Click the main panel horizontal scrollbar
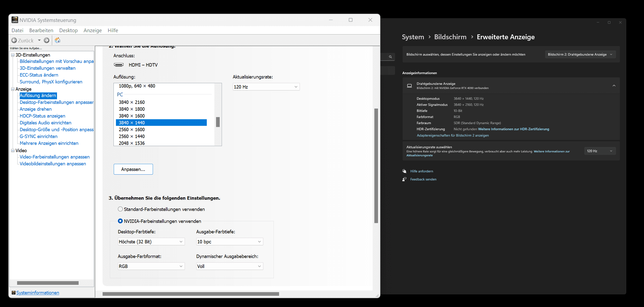This screenshot has height=307, width=644. point(191,294)
